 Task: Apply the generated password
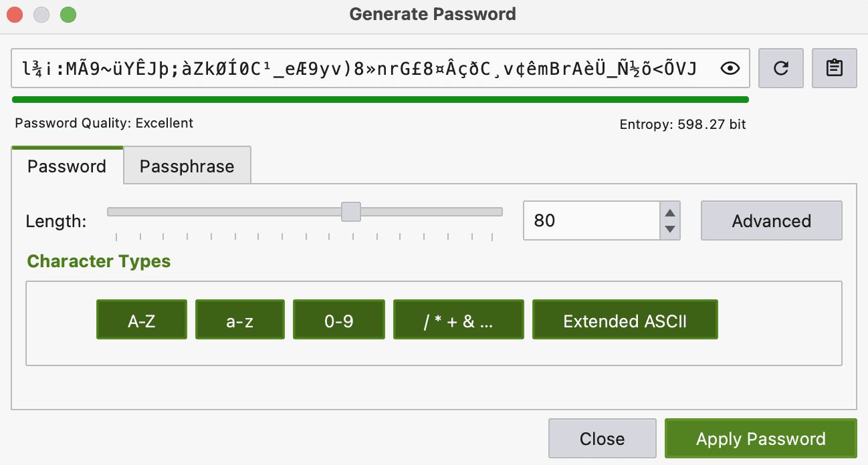tap(760, 438)
